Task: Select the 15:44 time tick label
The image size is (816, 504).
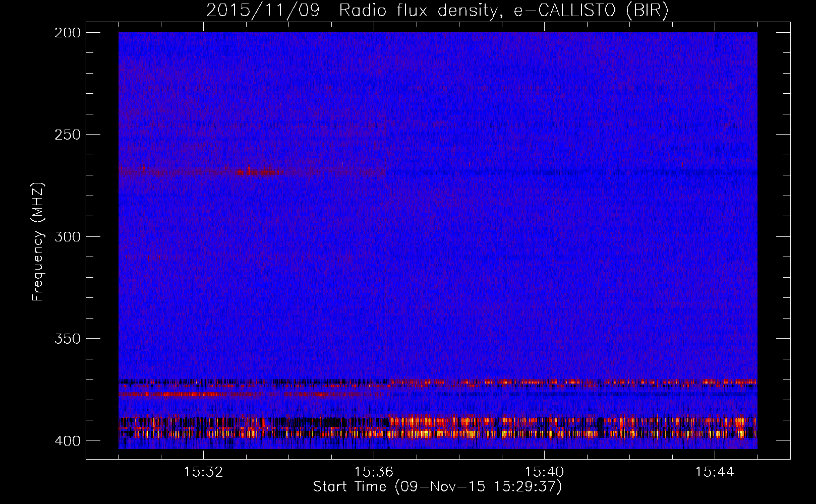Action: 715,472
